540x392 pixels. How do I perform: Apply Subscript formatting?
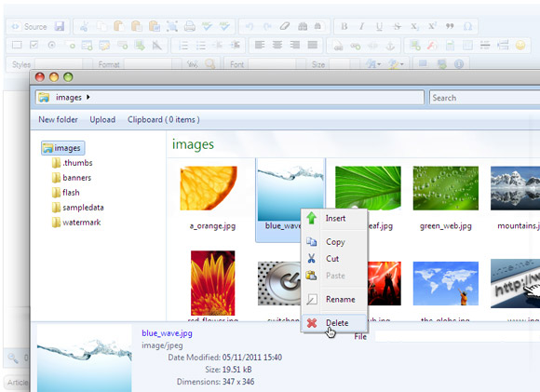coord(414,26)
